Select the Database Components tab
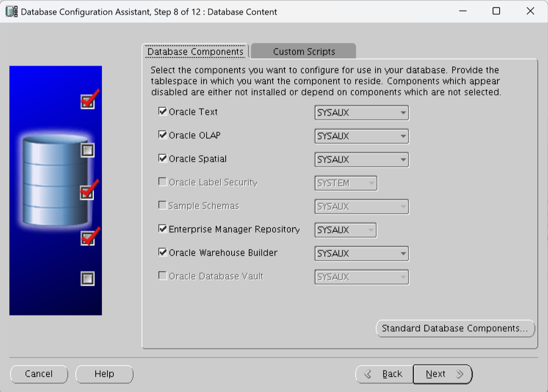 [195, 51]
